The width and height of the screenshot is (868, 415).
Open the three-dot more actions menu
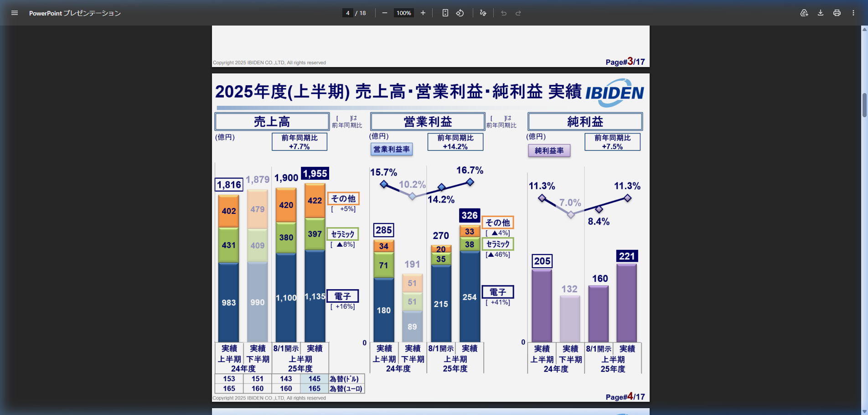(x=853, y=13)
